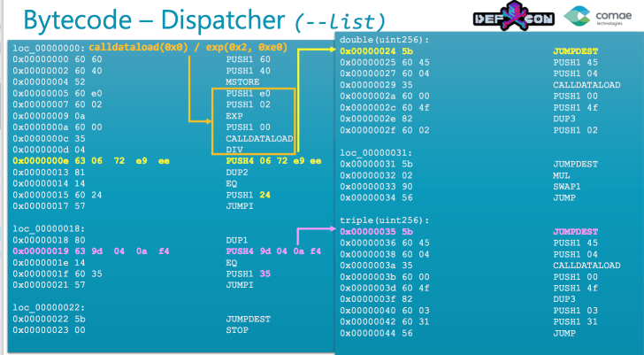
Task: Click address 0x00000025
Action: tap(368, 63)
